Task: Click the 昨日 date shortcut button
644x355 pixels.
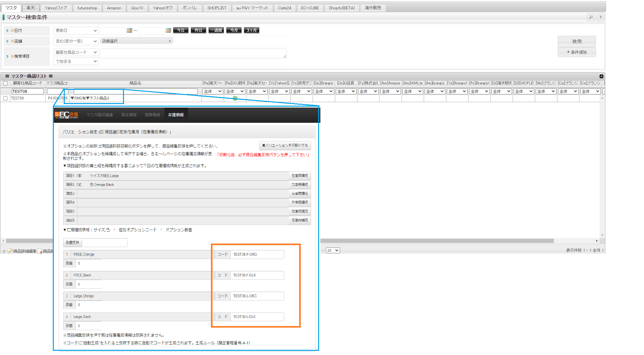Action: (x=198, y=30)
